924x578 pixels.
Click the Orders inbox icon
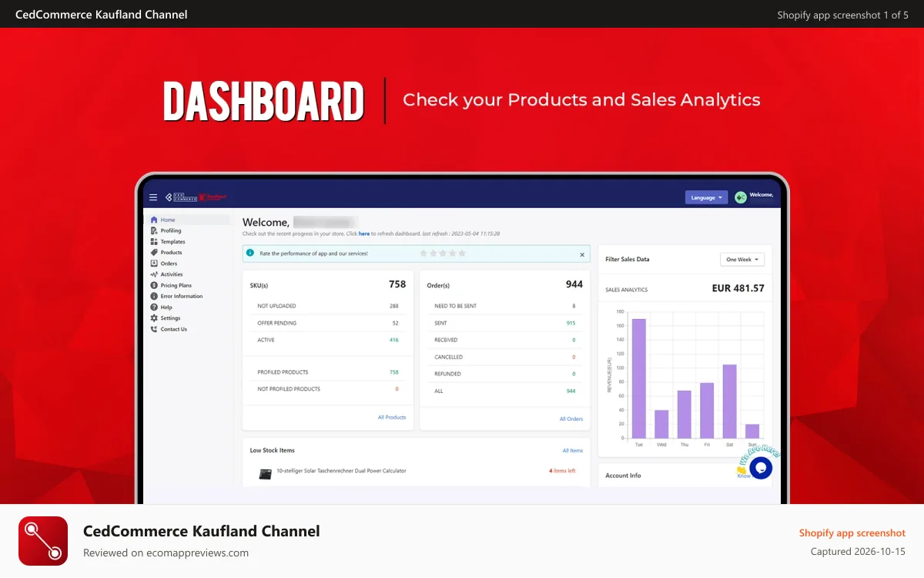(154, 264)
